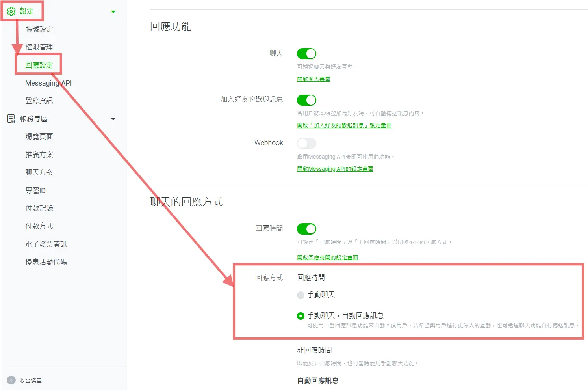Toggle the 聊天 chat switch off
The image size is (588, 390).
pyautogui.click(x=306, y=53)
